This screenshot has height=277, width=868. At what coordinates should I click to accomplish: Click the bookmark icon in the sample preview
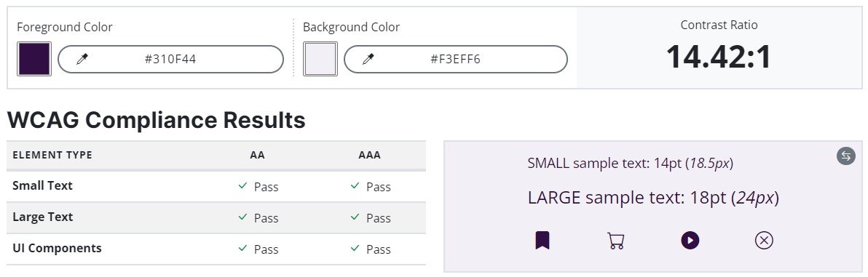[542, 241]
